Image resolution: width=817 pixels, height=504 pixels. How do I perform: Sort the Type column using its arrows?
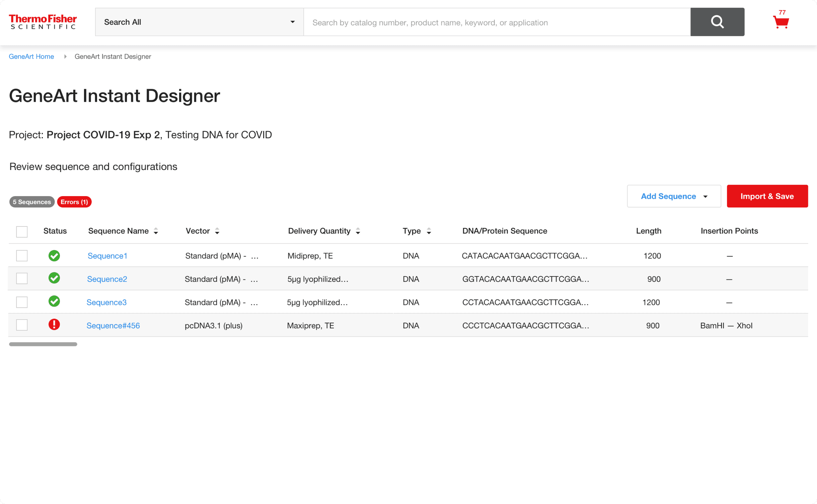click(429, 231)
